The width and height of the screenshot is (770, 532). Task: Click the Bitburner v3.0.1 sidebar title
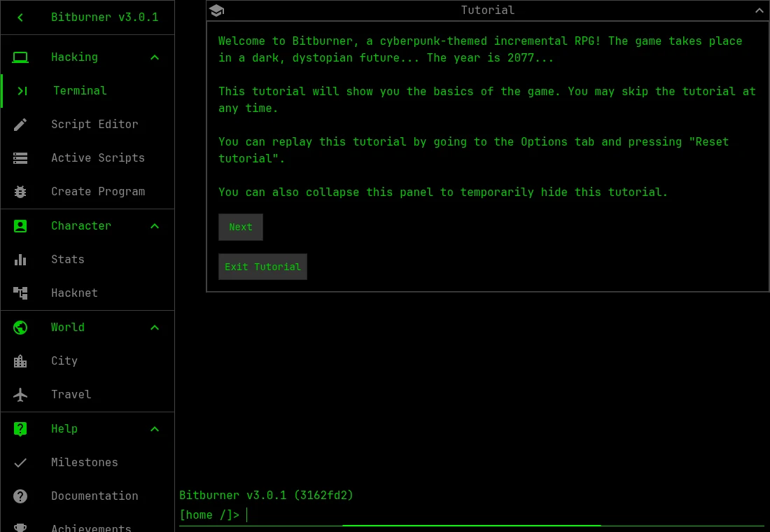point(104,17)
